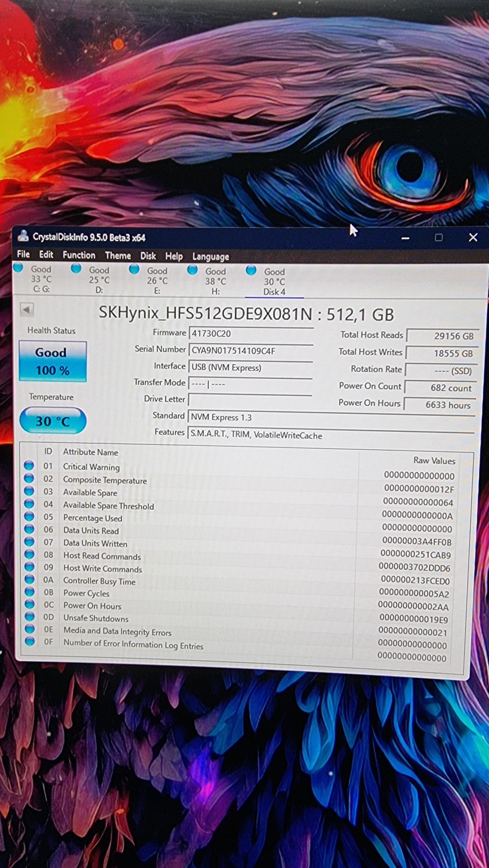
Task: Click the status dot for Number of Error Information Log Entries
Action: (30, 641)
